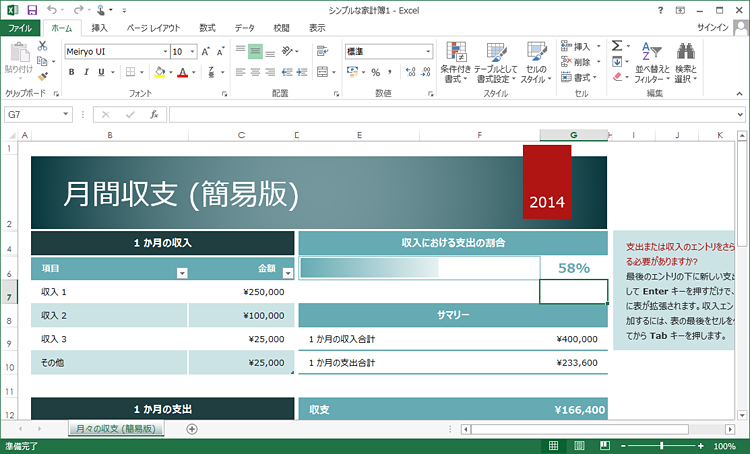Toggle Underline formatting
The width and height of the screenshot is (750, 454).
click(101, 72)
